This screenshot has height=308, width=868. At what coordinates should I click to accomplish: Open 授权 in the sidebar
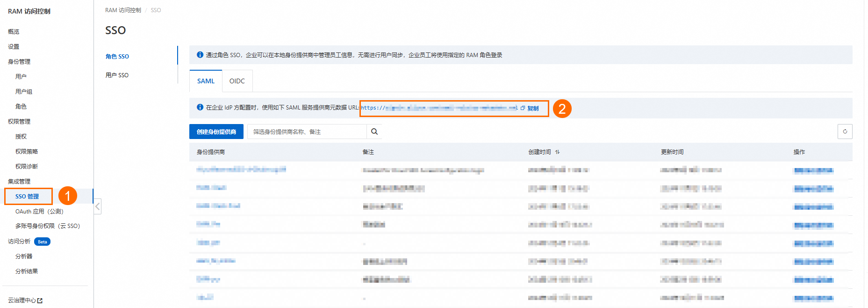[21, 137]
